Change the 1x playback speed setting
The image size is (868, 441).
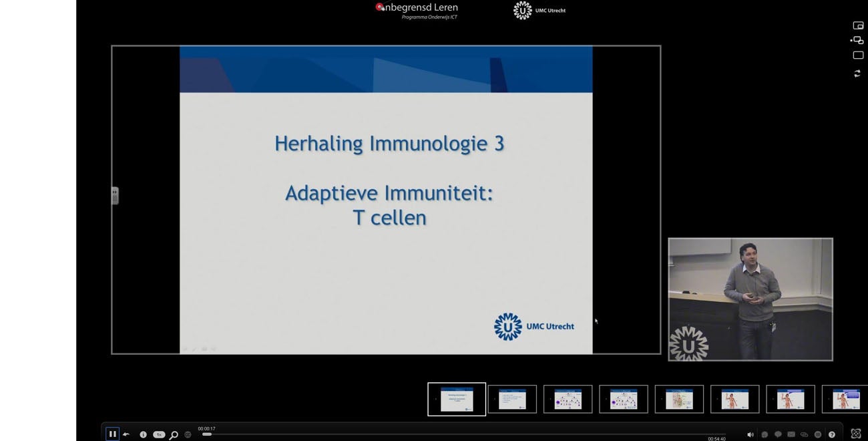159,434
